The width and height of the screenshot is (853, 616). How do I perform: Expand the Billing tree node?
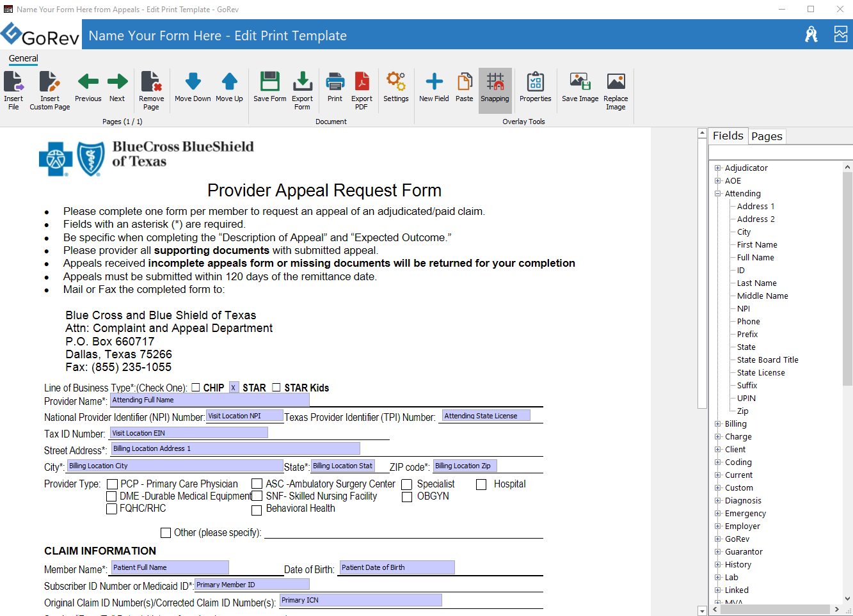(x=717, y=423)
